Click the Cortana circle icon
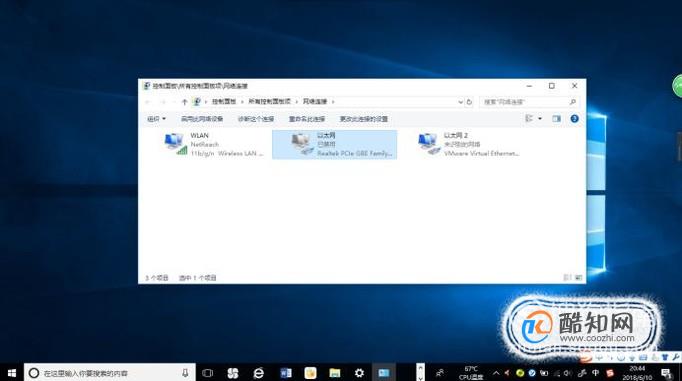 tap(33, 373)
